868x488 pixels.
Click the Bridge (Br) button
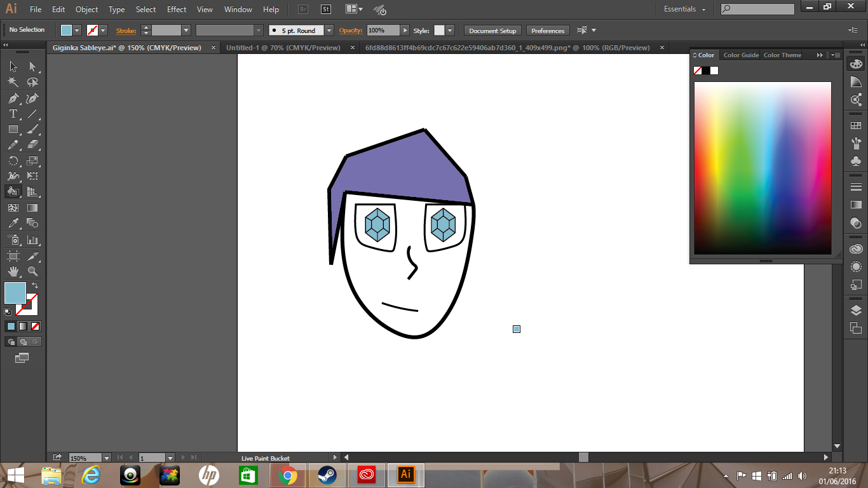point(303,10)
